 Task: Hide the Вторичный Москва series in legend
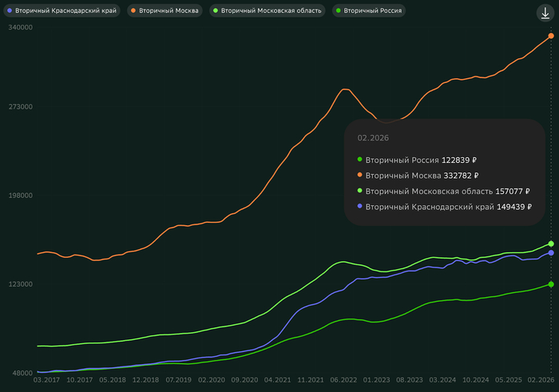[165, 11]
